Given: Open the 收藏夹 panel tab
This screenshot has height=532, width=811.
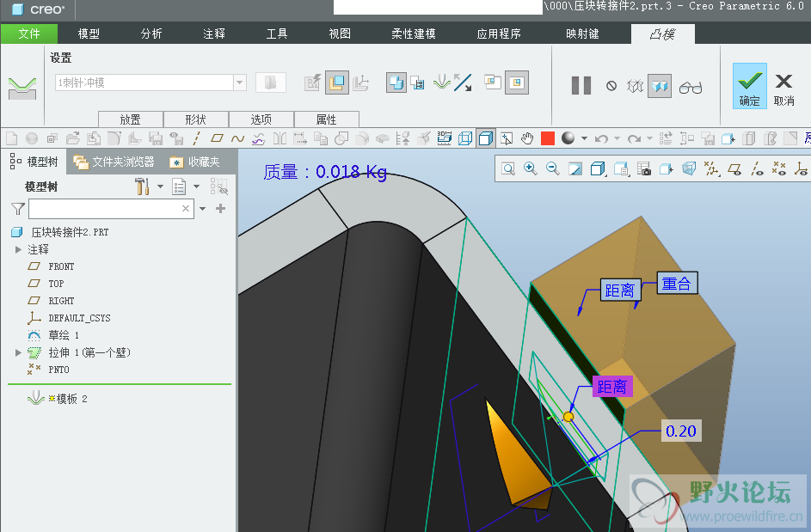Looking at the screenshot, I should click(195, 162).
